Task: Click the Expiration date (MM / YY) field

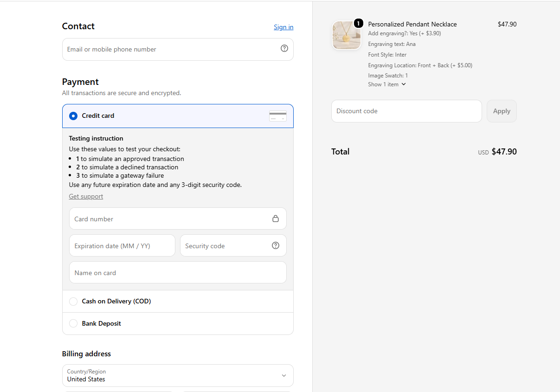Action: click(122, 245)
